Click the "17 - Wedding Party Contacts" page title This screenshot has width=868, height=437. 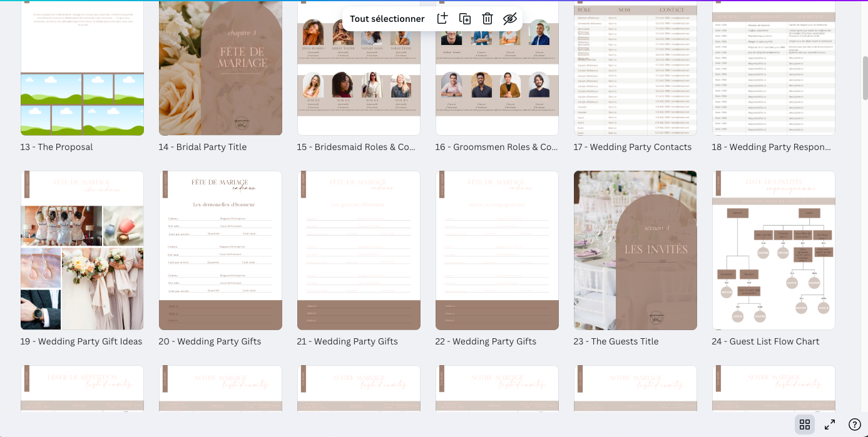click(632, 147)
